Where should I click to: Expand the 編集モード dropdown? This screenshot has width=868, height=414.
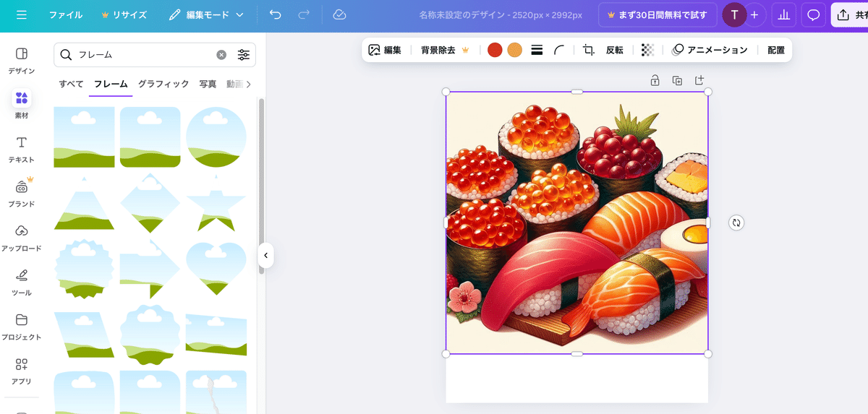(206, 14)
